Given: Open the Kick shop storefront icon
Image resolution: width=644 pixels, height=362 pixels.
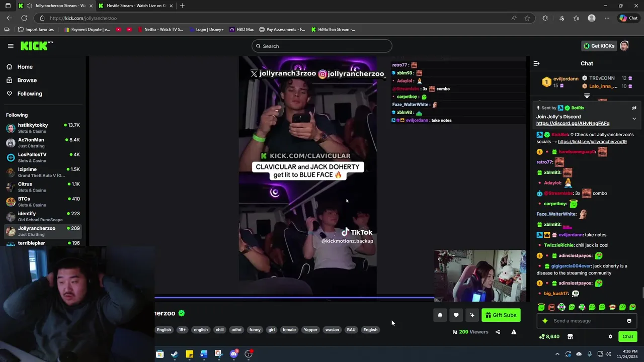Looking at the screenshot, I should pyautogui.click(x=570, y=336).
